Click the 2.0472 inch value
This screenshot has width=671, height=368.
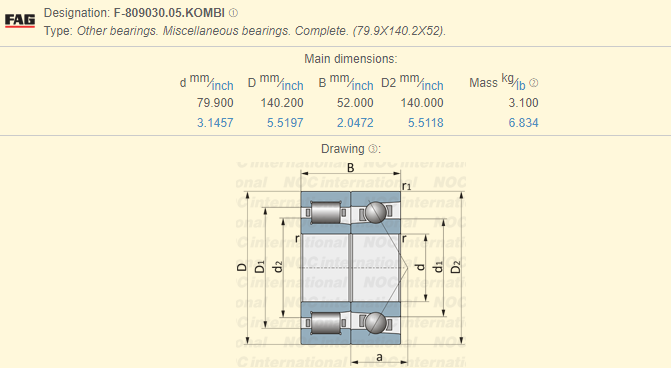pyautogui.click(x=355, y=123)
